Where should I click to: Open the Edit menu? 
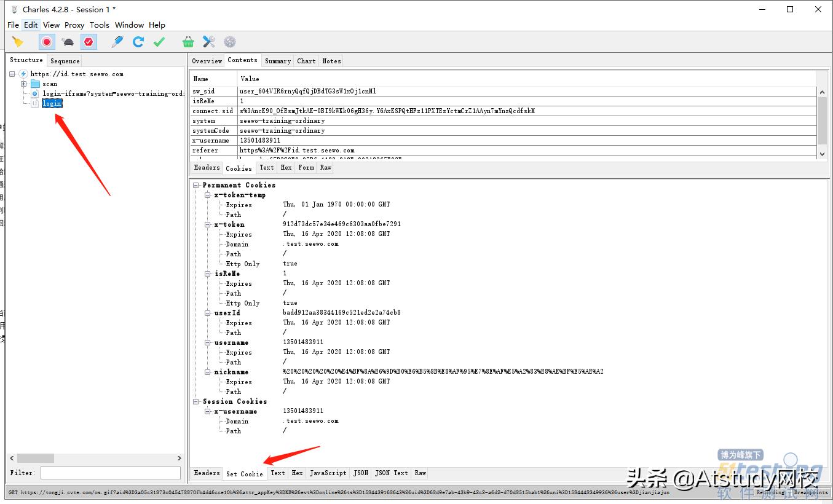pyautogui.click(x=31, y=25)
